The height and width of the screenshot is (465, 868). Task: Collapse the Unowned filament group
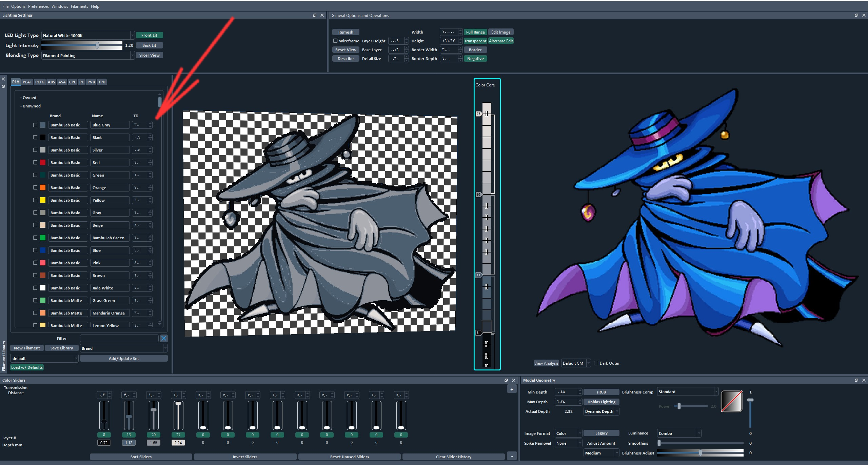[30, 106]
